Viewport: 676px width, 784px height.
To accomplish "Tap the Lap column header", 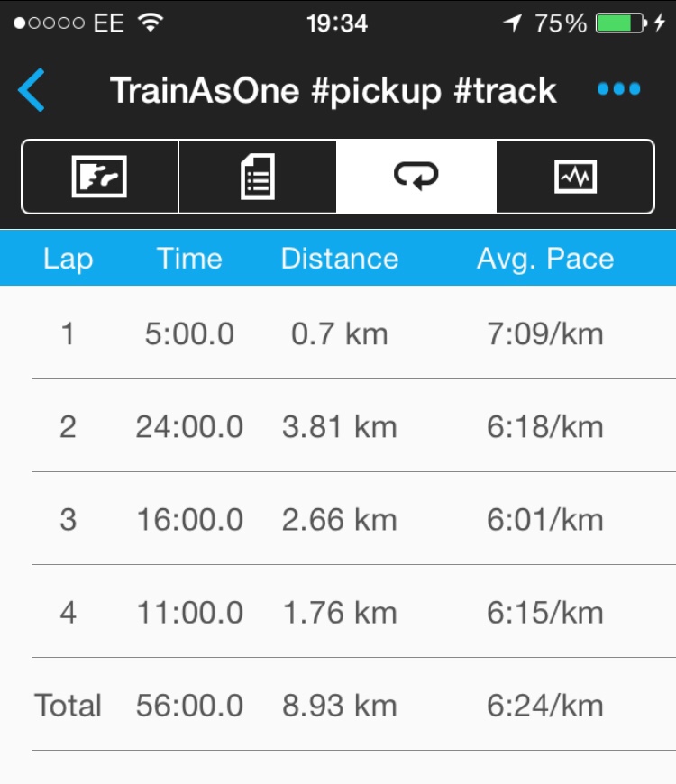I will 68,259.
